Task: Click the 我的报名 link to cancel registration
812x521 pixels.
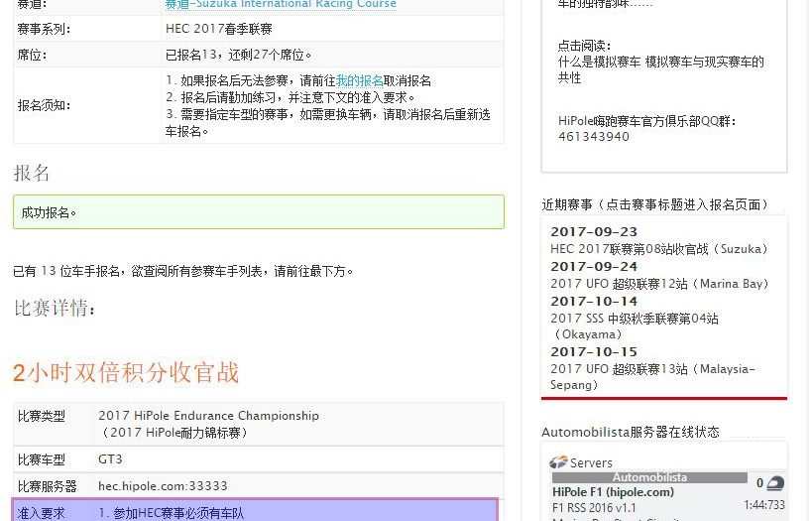Action: [x=359, y=80]
